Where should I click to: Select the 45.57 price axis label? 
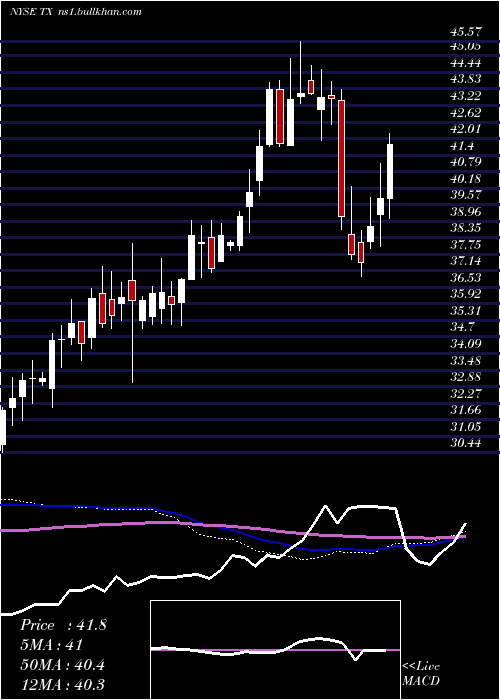465,32
